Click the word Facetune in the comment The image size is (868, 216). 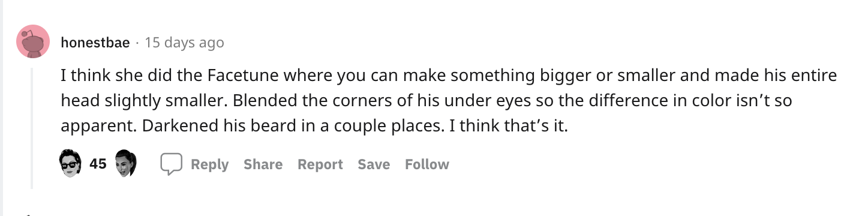pos(244,76)
